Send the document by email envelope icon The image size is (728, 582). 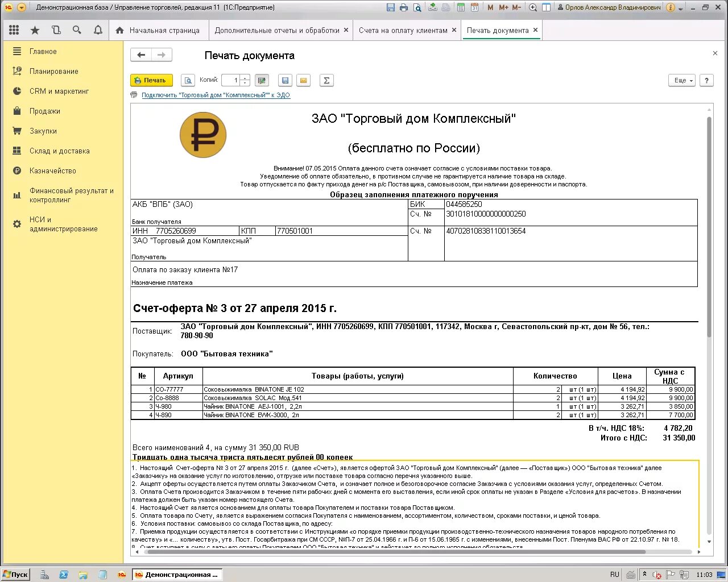click(x=304, y=80)
